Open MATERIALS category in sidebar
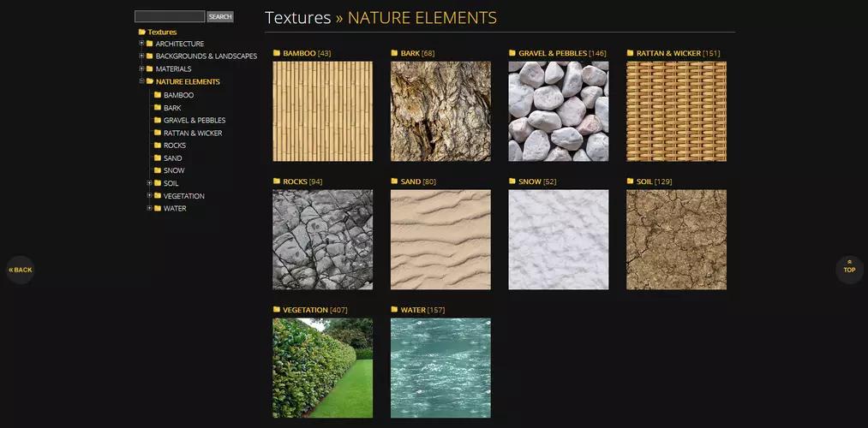The height and width of the screenshot is (428, 868). 173,69
